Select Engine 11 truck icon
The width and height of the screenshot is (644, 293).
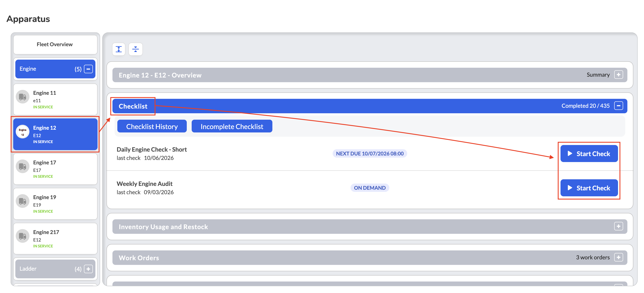pyautogui.click(x=23, y=97)
